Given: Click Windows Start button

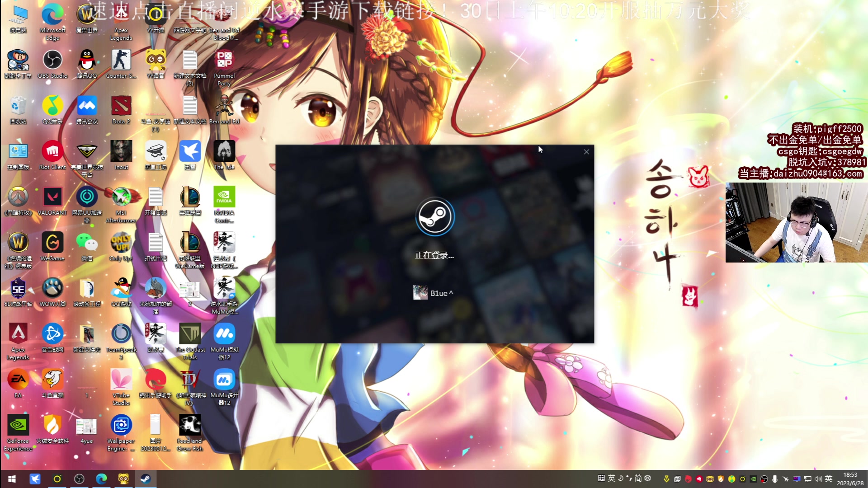Looking at the screenshot, I should point(12,479).
